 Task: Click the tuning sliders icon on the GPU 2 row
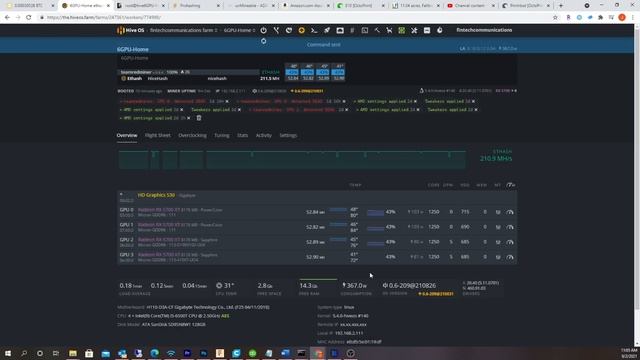coord(498,242)
